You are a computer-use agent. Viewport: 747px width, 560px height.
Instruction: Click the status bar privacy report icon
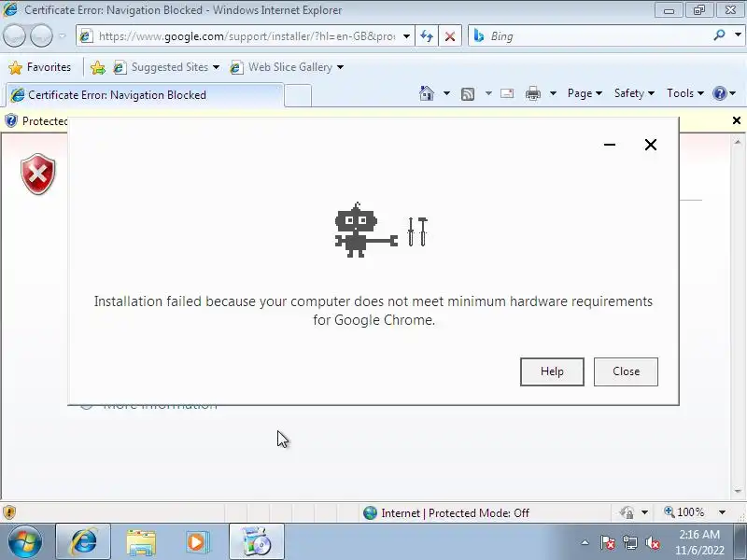pyautogui.click(x=627, y=512)
